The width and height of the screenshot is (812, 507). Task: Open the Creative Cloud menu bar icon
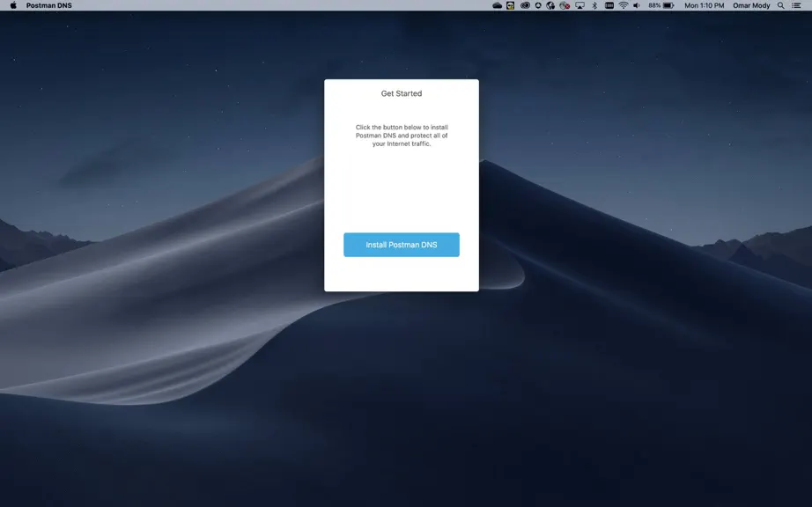tap(525, 5)
